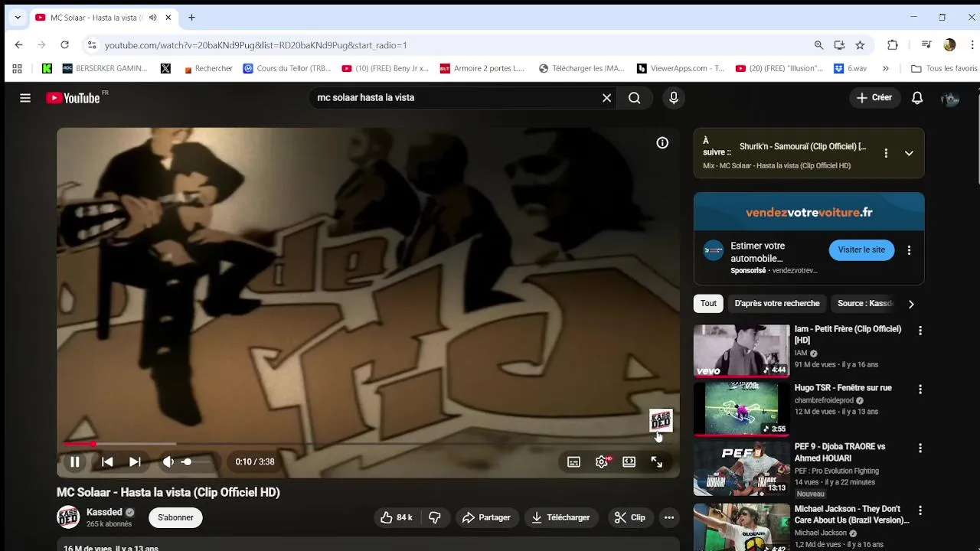The width and height of the screenshot is (980, 551).
Task: Select the Source : Kassded chip
Action: 865,304
